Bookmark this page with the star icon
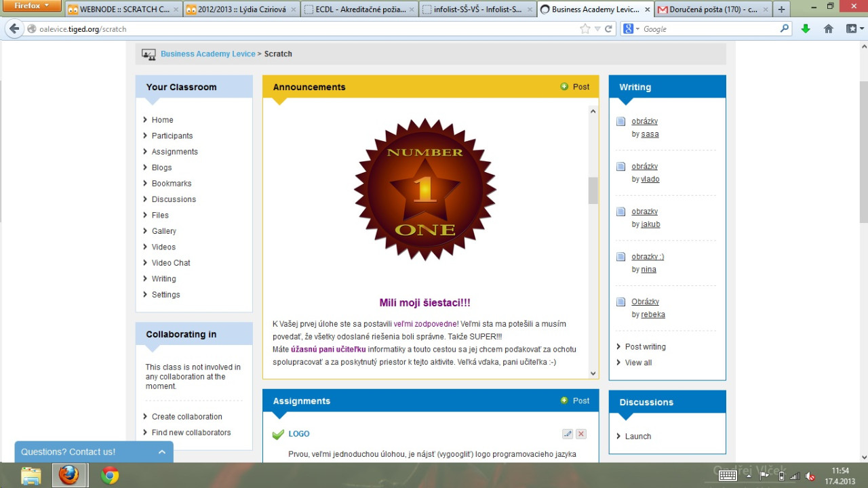Image resolution: width=868 pixels, height=488 pixels. [x=585, y=29]
